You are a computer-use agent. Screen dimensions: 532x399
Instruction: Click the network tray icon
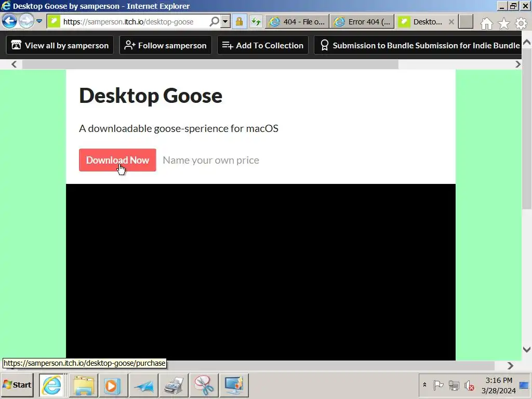click(x=454, y=385)
